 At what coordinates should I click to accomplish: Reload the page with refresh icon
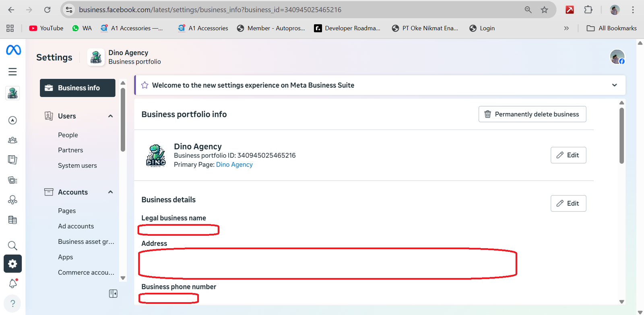pyautogui.click(x=47, y=10)
